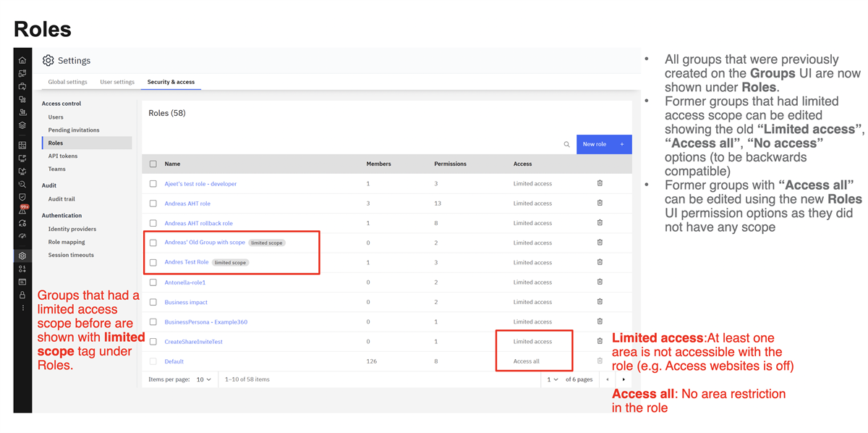Go to Audit trail in side navigation
The height and width of the screenshot is (433, 868).
click(61, 199)
